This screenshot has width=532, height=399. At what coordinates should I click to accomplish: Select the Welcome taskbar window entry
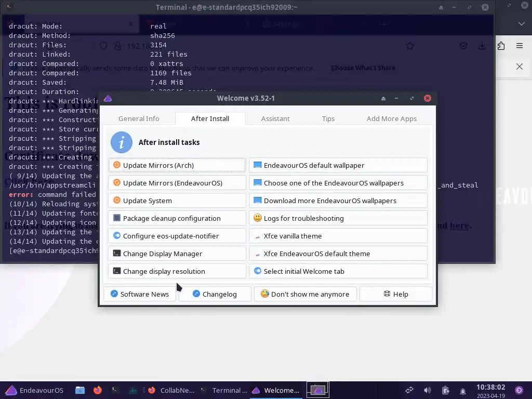[276, 390]
